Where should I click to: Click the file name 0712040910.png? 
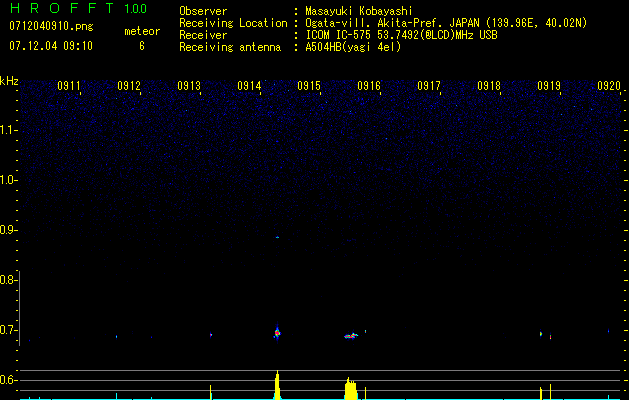point(51,26)
